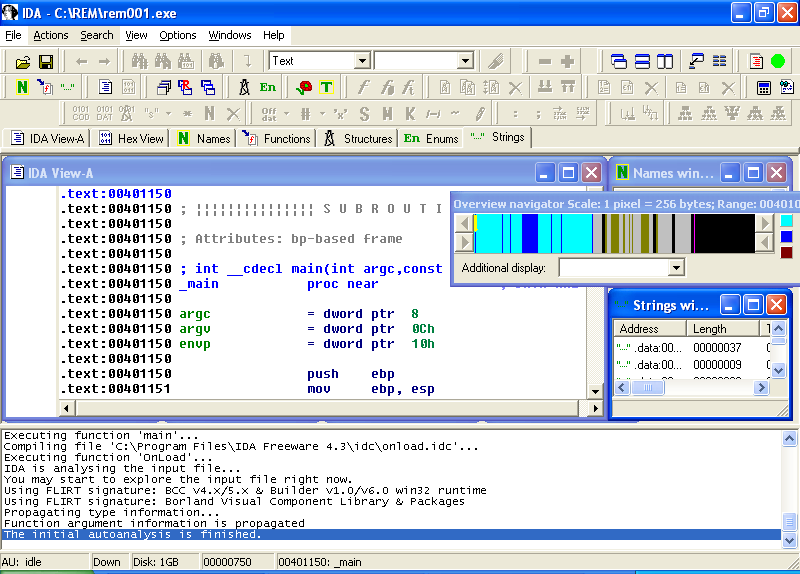
Task: Open disassembly view document icon in toolbar
Action: click(105, 87)
